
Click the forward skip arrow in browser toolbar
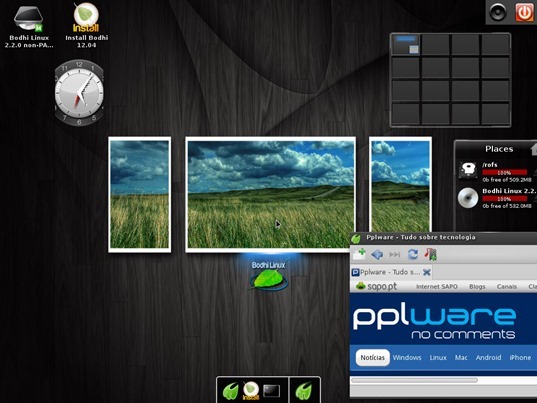tap(395, 255)
